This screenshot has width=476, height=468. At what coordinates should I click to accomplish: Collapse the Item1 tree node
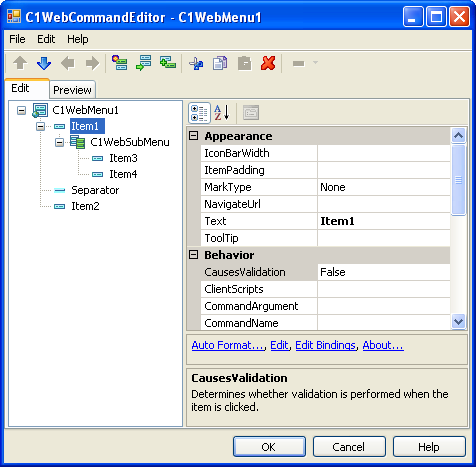tap(40, 126)
